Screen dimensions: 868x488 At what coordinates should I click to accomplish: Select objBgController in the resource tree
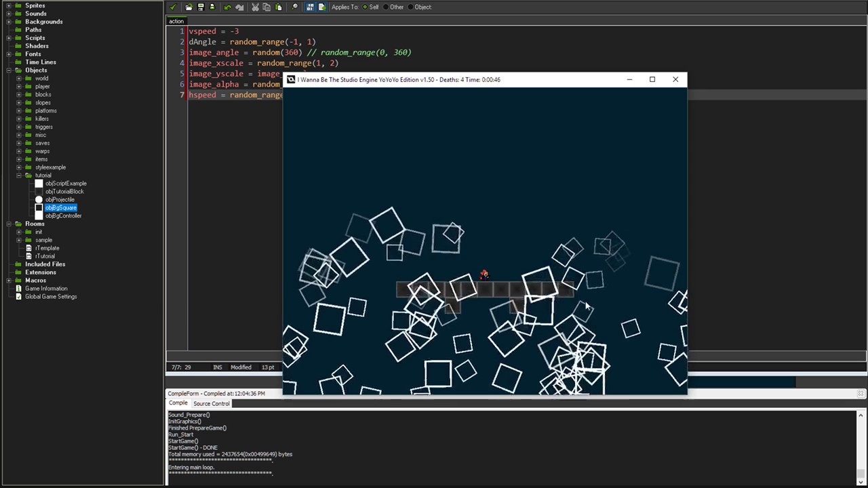pyautogui.click(x=63, y=216)
